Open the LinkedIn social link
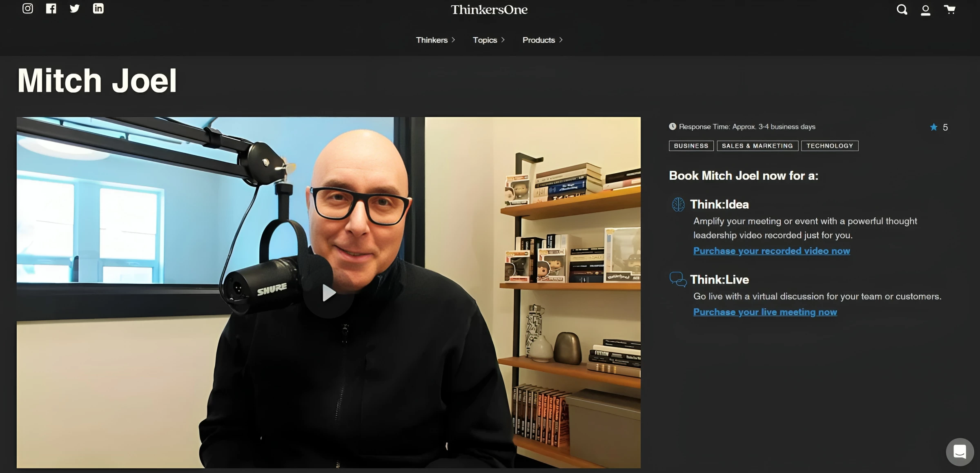Screen dimensions: 980x473 [x=98, y=9]
